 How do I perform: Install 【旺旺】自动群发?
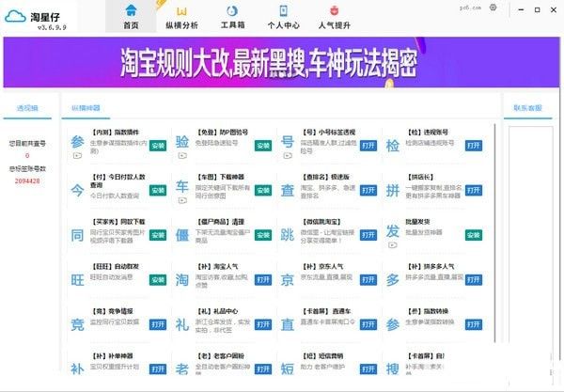[x=158, y=280]
